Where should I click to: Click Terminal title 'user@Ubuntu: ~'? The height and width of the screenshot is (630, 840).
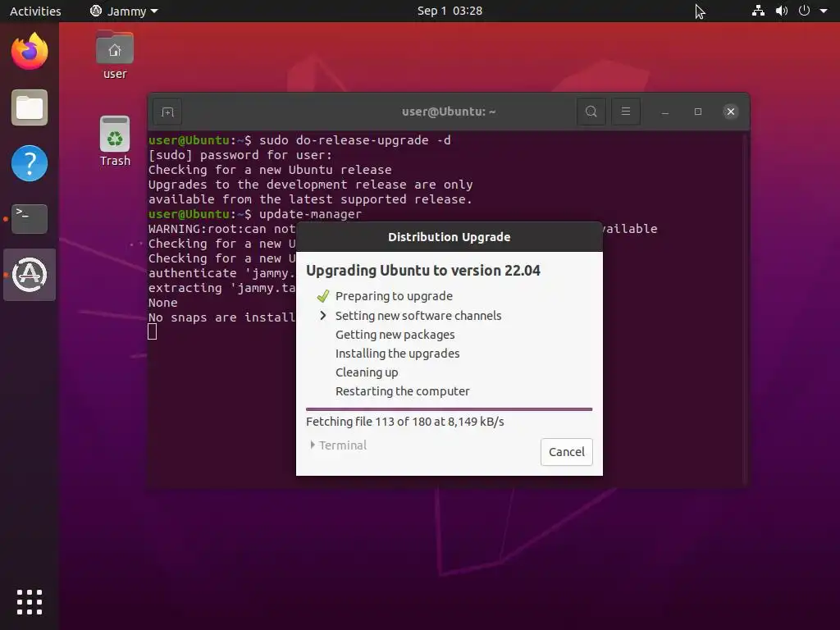[449, 112]
